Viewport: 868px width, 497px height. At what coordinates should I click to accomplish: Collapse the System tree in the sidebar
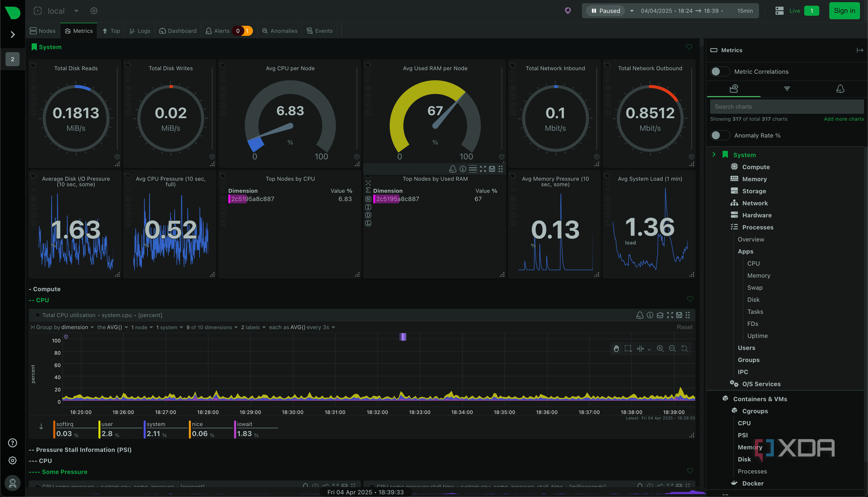[714, 155]
